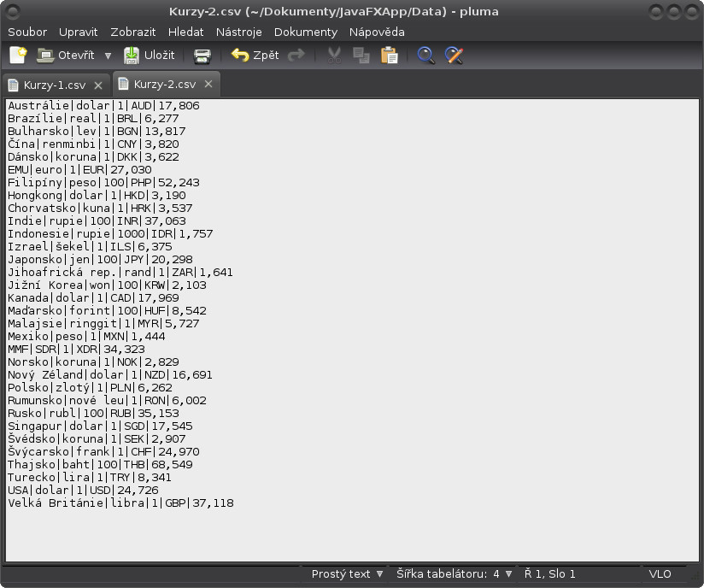The height and width of the screenshot is (588, 704).
Task: Click the line Filipíny|peso|100|PHP|52,243
Action: [103, 182]
